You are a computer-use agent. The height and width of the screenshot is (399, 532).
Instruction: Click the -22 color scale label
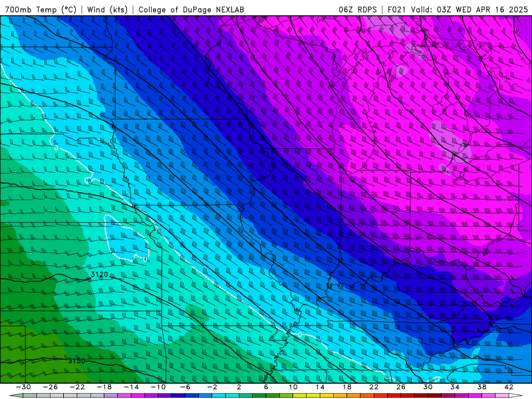tap(77, 387)
